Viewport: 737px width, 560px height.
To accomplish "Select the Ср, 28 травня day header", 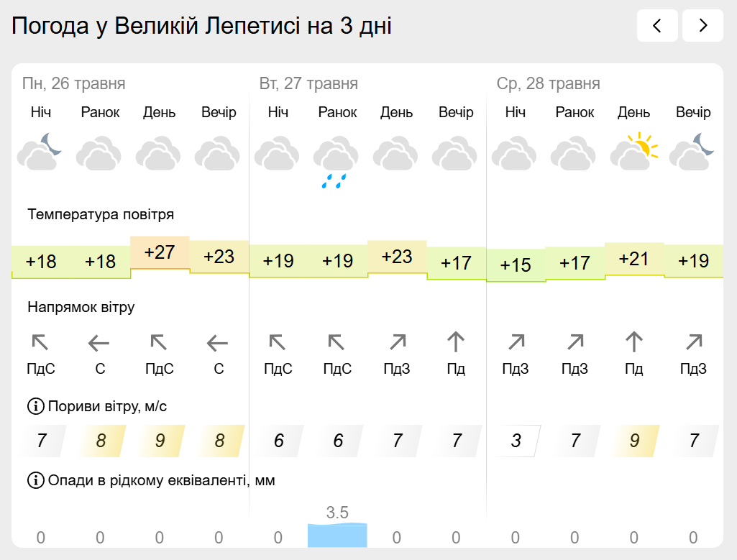I will pyautogui.click(x=549, y=83).
